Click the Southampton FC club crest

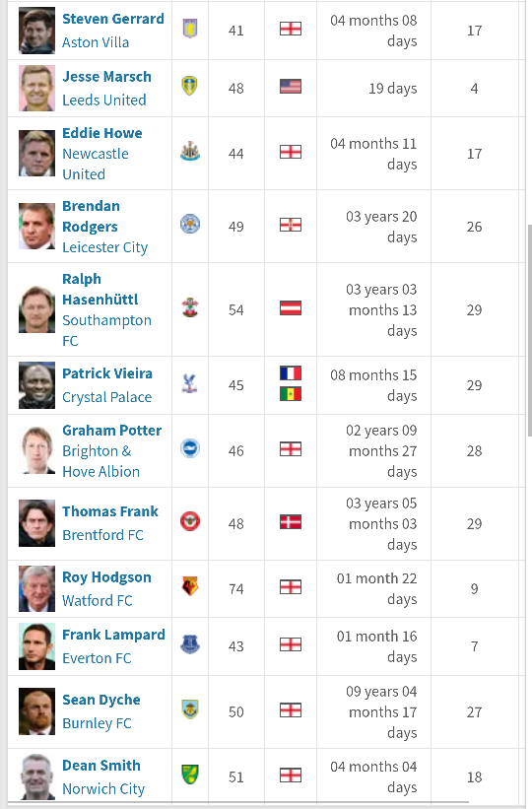tap(190, 307)
